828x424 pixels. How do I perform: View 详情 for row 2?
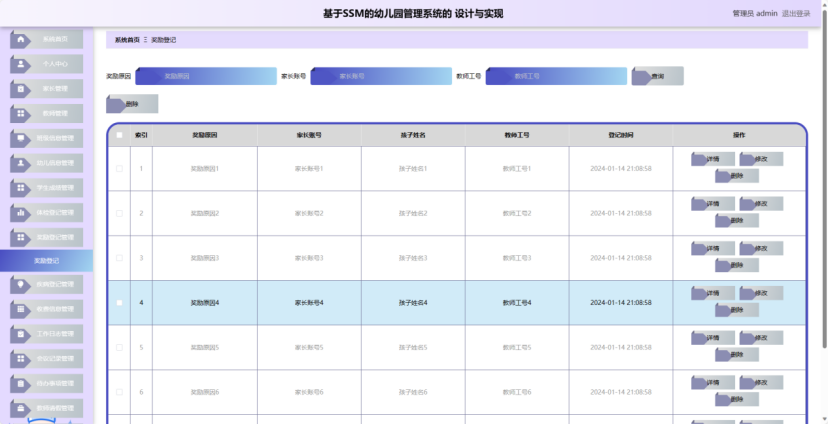tap(713, 204)
